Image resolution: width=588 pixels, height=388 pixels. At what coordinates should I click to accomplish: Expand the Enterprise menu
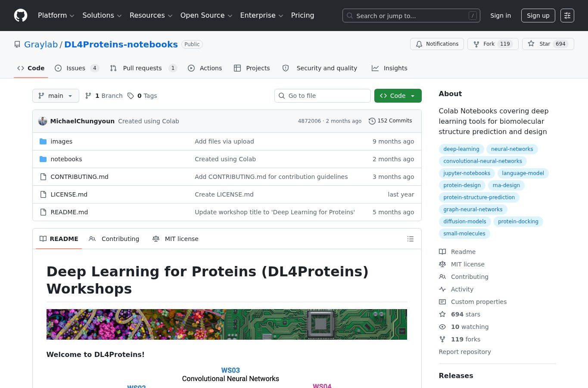click(261, 16)
